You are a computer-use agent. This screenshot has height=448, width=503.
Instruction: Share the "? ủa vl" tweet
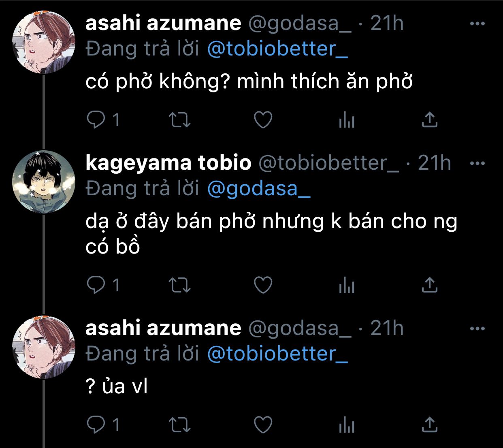click(429, 425)
